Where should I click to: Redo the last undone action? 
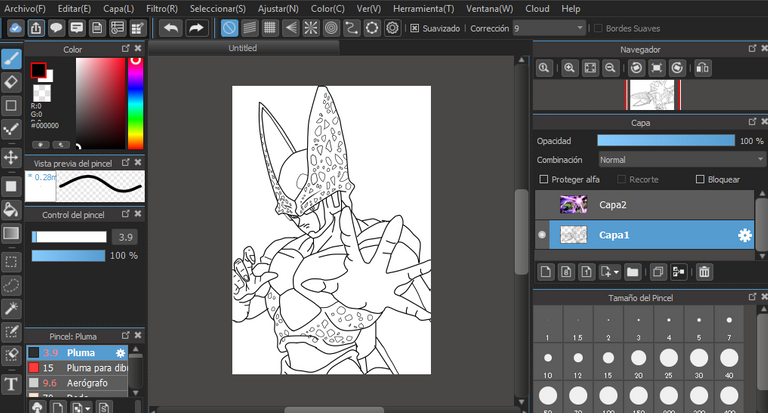pyautogui.click(x=196, y=28)
